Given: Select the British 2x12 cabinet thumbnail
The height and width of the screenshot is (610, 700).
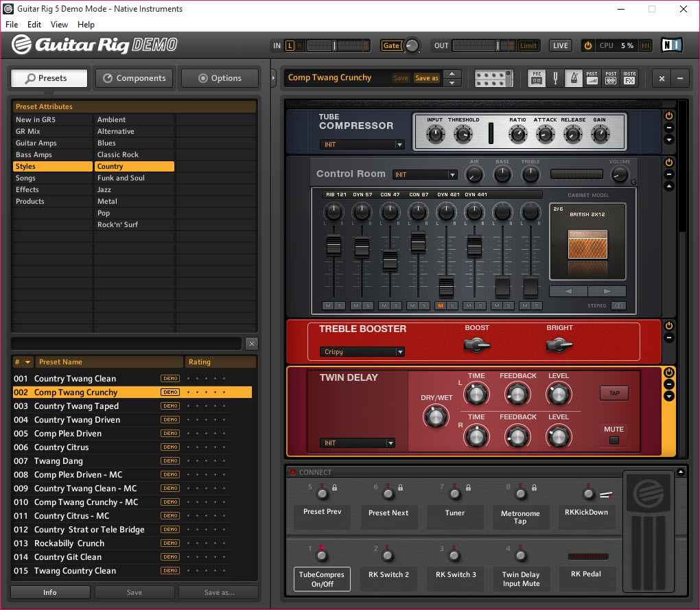Looking at the screenshot, I should pos(587,244).
